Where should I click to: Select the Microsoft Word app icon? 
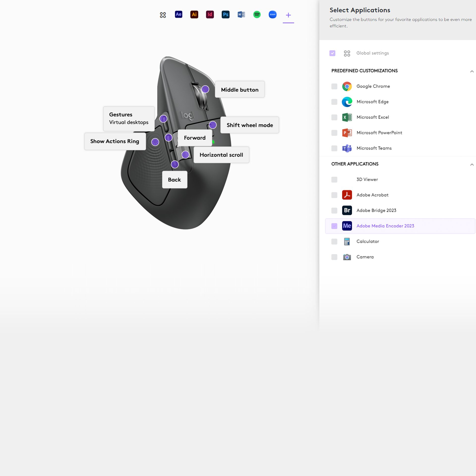pyautogui.click(x=241, y=15)
